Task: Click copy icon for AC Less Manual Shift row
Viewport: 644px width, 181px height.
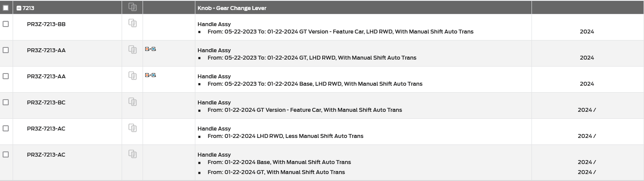Action: pos(133,128)
